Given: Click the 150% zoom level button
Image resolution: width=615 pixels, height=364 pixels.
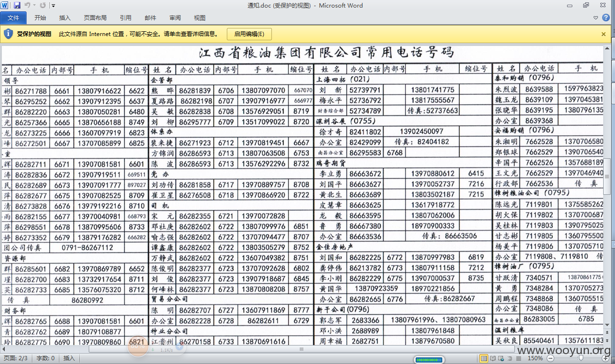Looking at the screenshot, I should tap(535, 358).
